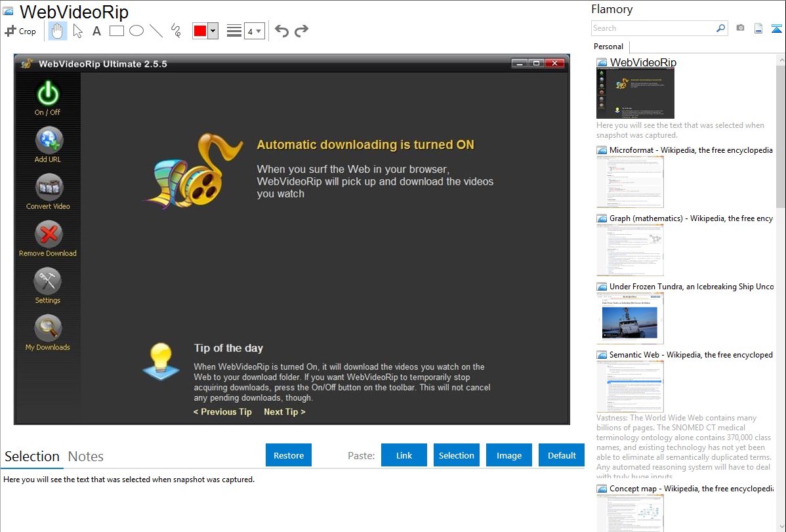Open WebVideoRip Settings
The width and height of the screenshot is (786, 532).
(x=48, y=286)
